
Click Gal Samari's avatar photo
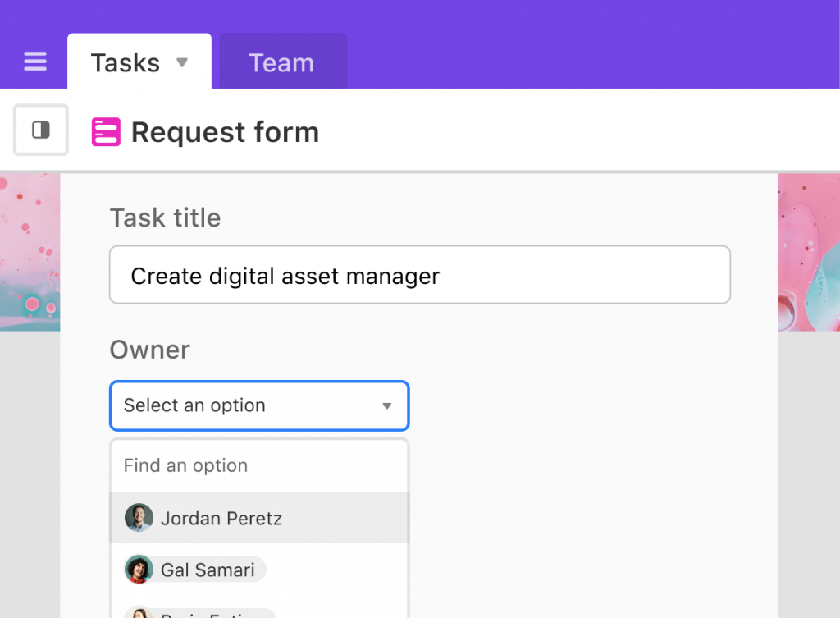coord(138,570)
